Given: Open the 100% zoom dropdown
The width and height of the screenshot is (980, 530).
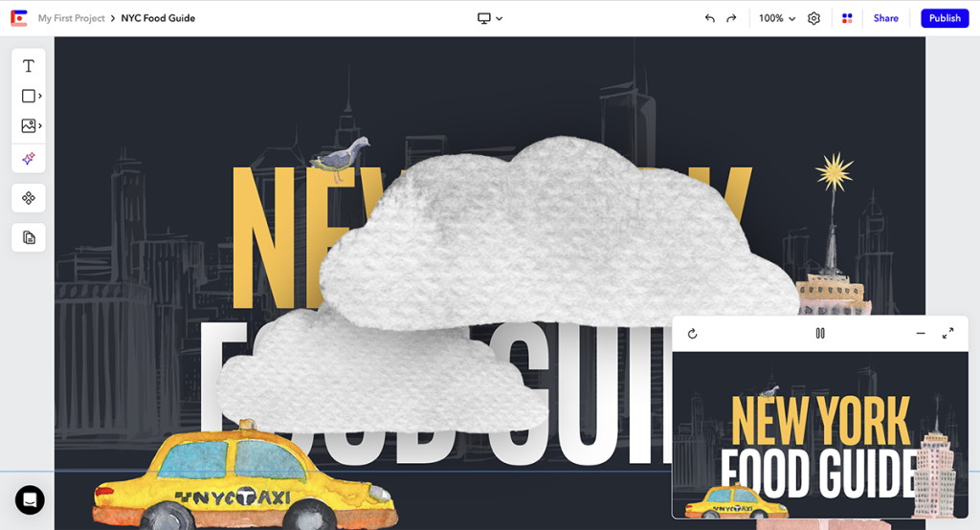Looking at the screenshot, I should [777, 18].
